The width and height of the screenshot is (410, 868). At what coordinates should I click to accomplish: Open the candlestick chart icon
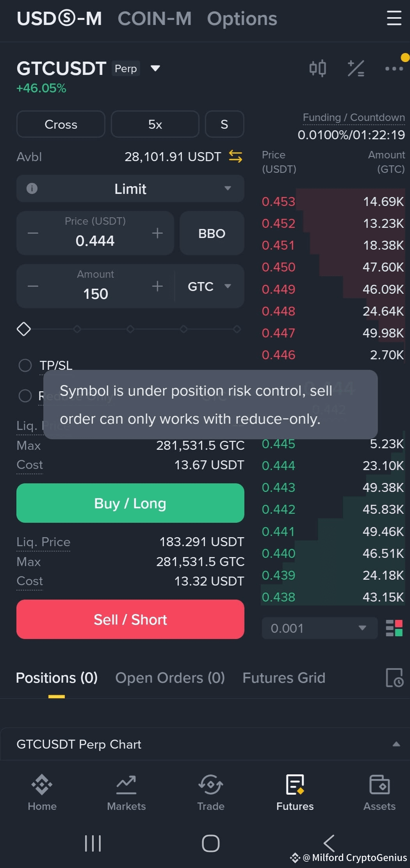pos(317,68)
